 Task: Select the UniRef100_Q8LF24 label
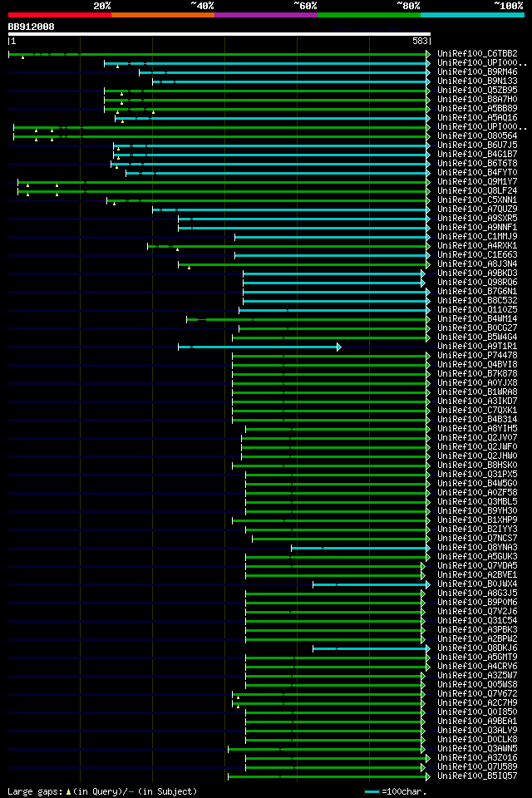point(477,191)
